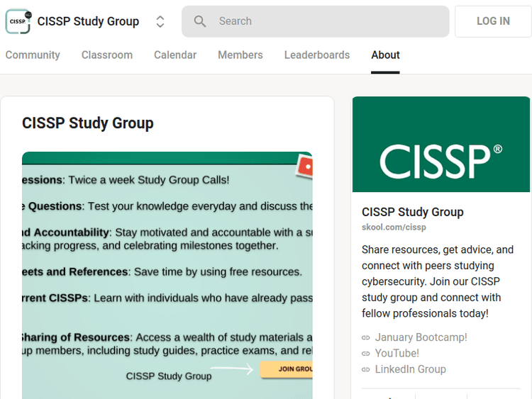Open the Classroom tab
This screenshot has width=532, height=399.
(x=107, y=55)
